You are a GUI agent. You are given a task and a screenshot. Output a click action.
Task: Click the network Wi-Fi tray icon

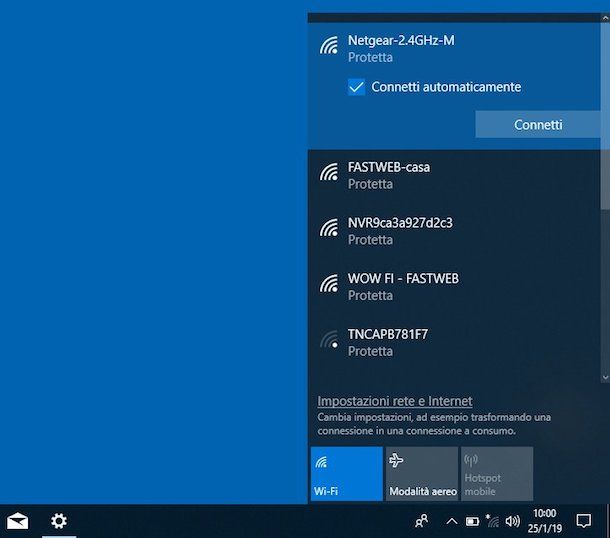click(x=492, y=521)
